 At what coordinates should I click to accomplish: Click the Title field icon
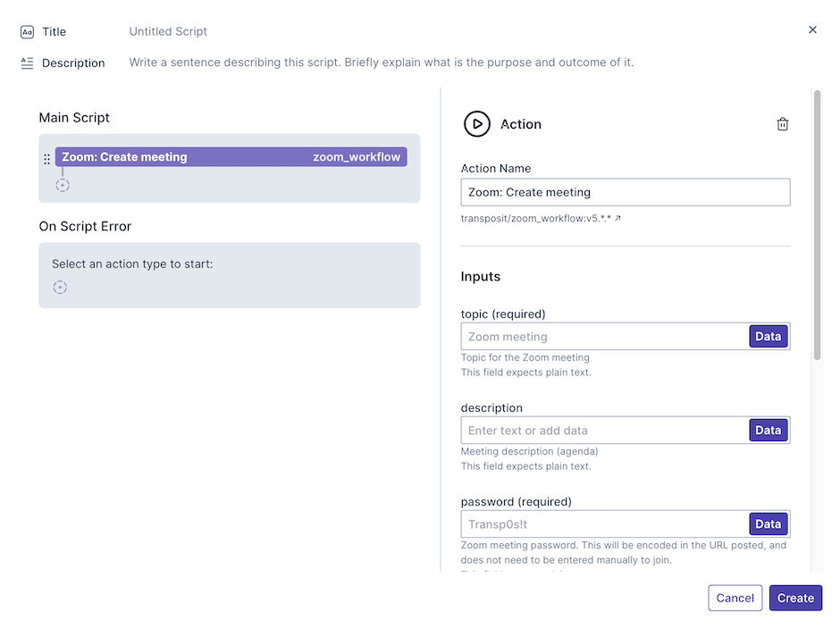27,31
